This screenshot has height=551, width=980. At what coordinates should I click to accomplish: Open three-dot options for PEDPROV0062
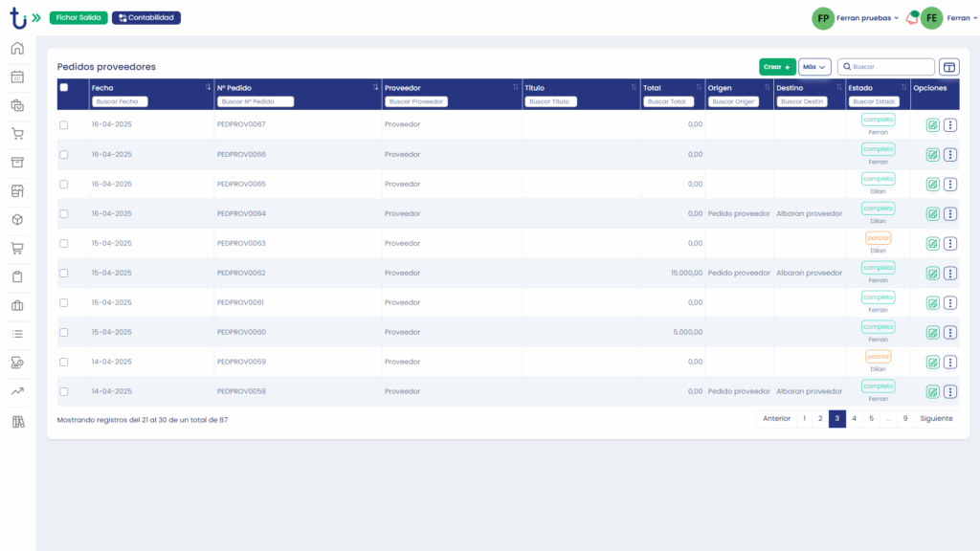950,274
